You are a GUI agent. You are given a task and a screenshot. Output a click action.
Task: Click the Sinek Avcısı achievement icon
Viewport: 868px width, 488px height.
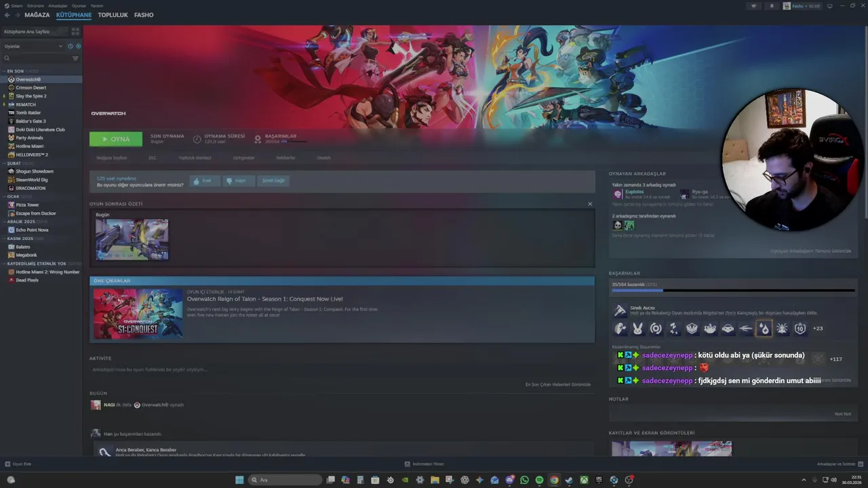(x=620, y=310)
